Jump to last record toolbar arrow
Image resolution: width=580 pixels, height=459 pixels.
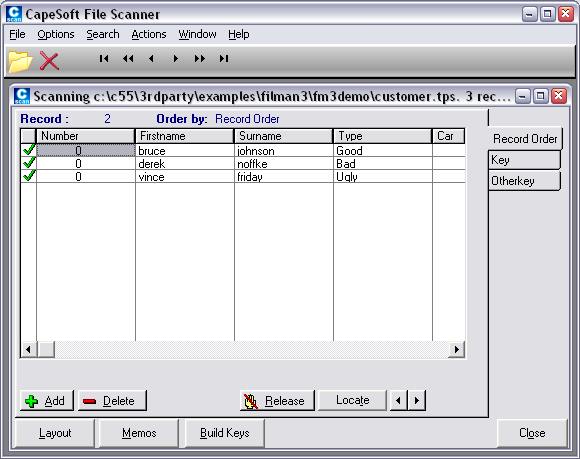click(x=224, y=58)
